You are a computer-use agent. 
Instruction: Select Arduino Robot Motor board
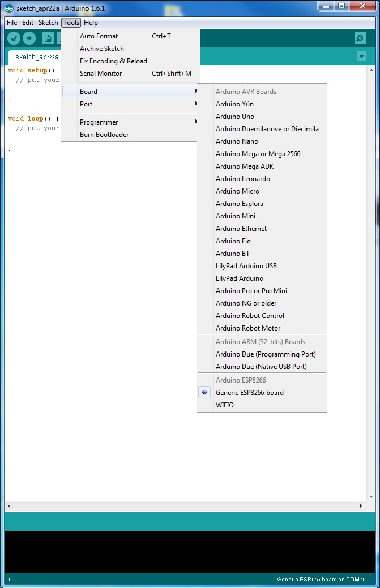click(262, 328)
